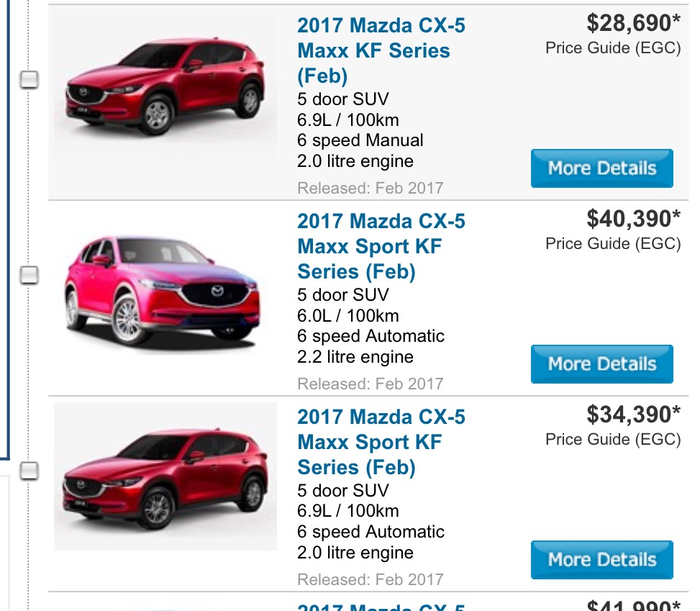Click Price Guide (EGC) under $40,390

(612, 244)
